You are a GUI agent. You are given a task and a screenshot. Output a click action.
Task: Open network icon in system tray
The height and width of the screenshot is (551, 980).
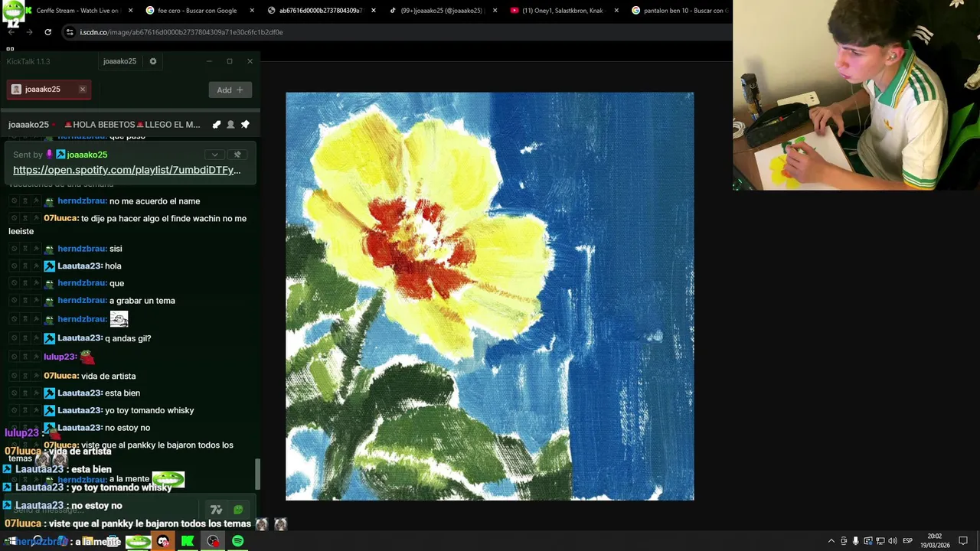tap(880, 541)
